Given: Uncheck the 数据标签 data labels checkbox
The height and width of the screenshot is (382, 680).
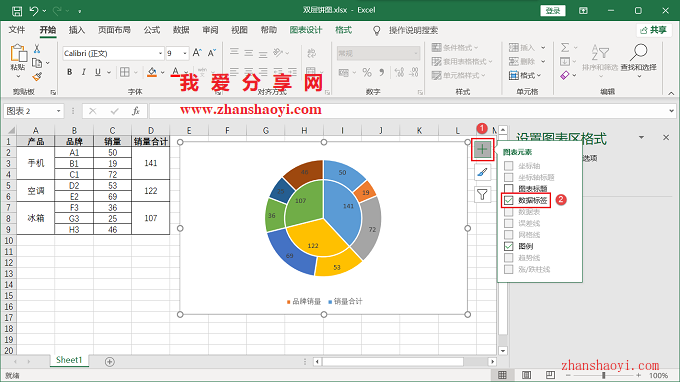Looking at the screenshot, I should tap(509, 200).
